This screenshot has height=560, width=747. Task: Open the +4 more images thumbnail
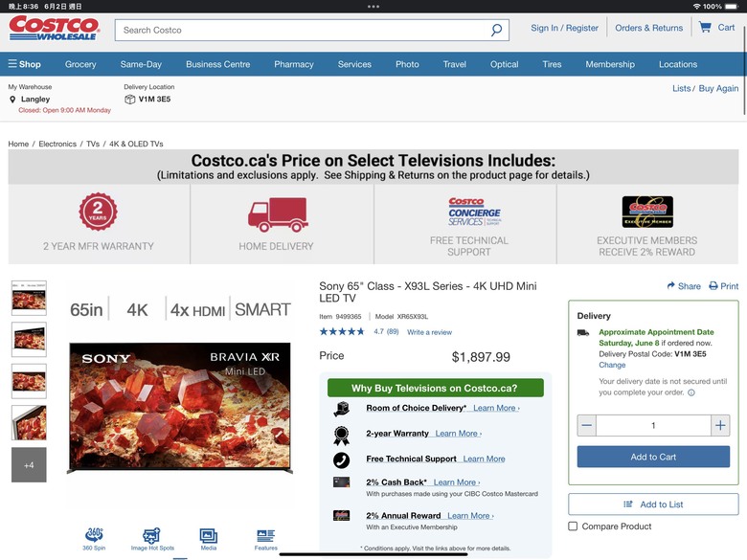[29, 465]
